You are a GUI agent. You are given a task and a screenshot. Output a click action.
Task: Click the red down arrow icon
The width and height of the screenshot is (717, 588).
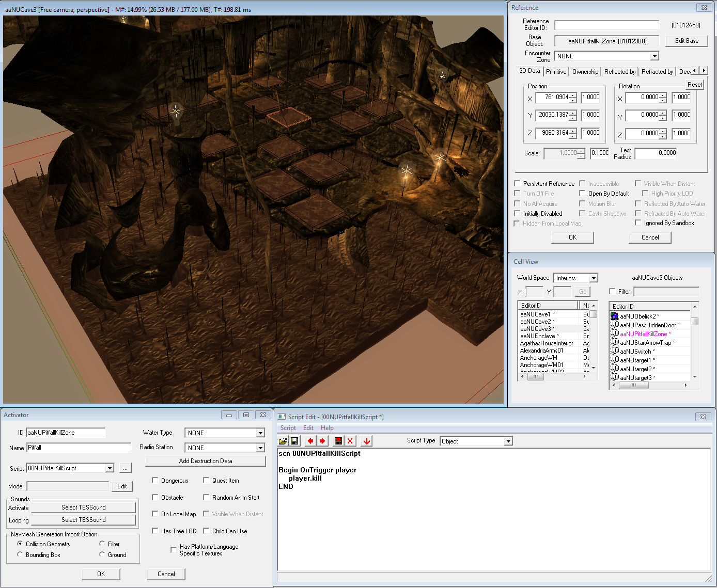coord(367,441)
